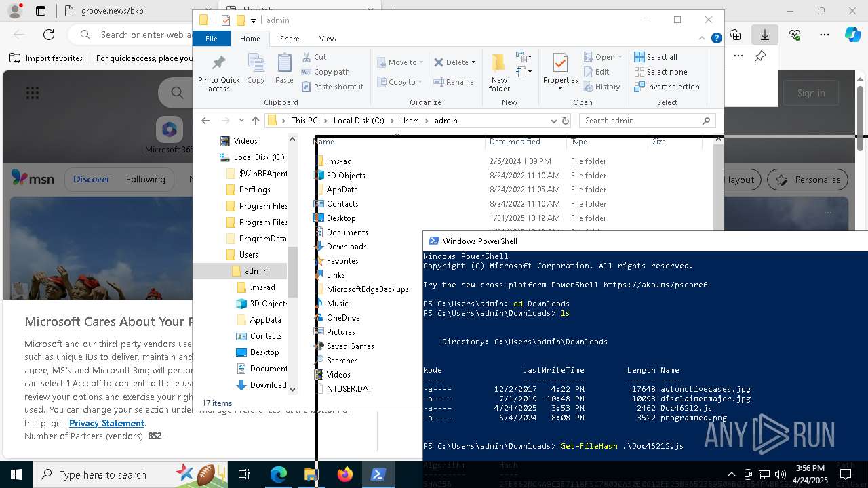Open the Delete dropdown arrow

tap(473, 62)
